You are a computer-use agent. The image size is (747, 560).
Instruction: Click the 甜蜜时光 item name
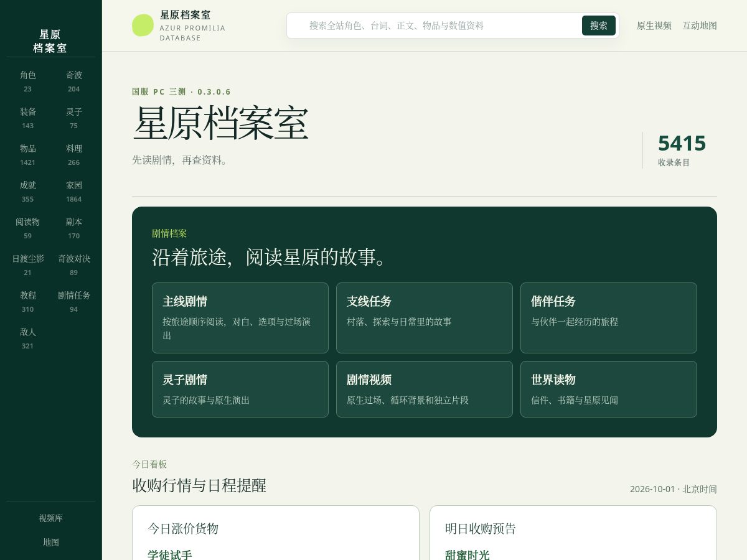467,554
